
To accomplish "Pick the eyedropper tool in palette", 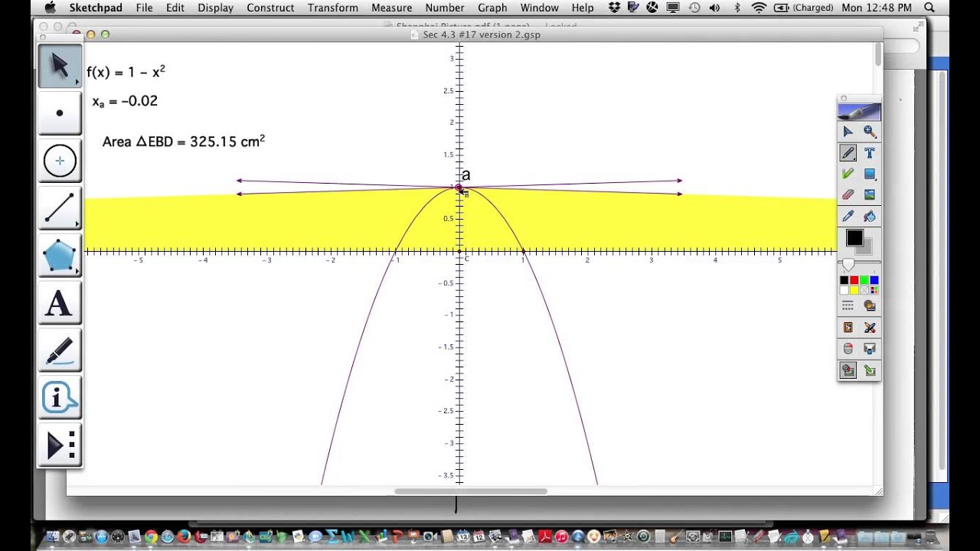I will 848,217.
